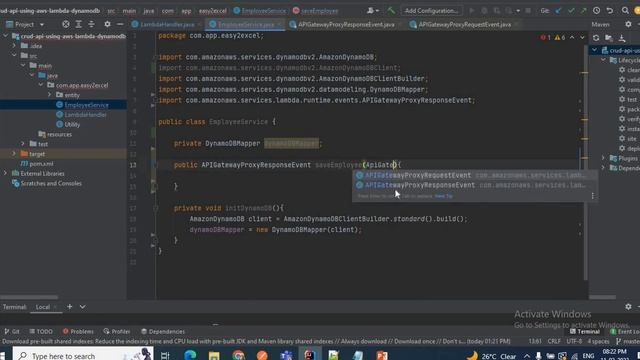This screenshot has height=360, width=640.
Task: Click Maven download sources icon
Action: (622, 38)
